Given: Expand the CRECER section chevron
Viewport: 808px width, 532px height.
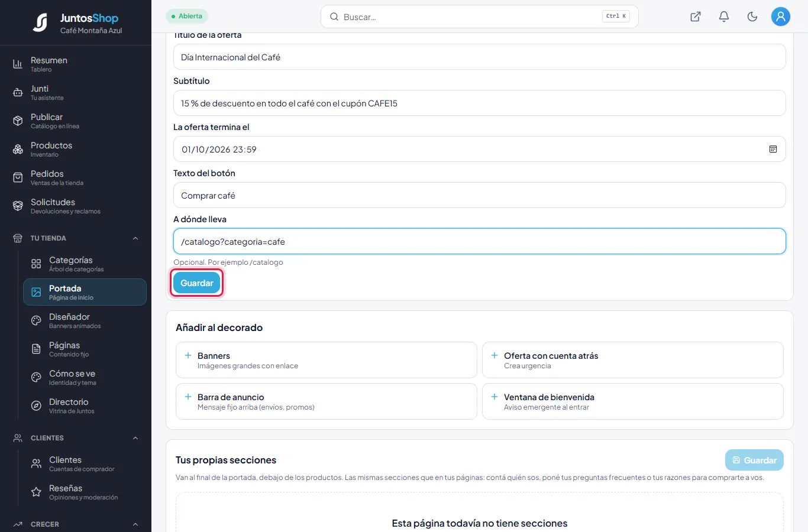Looking at the screenshot, I should (135, 524).
